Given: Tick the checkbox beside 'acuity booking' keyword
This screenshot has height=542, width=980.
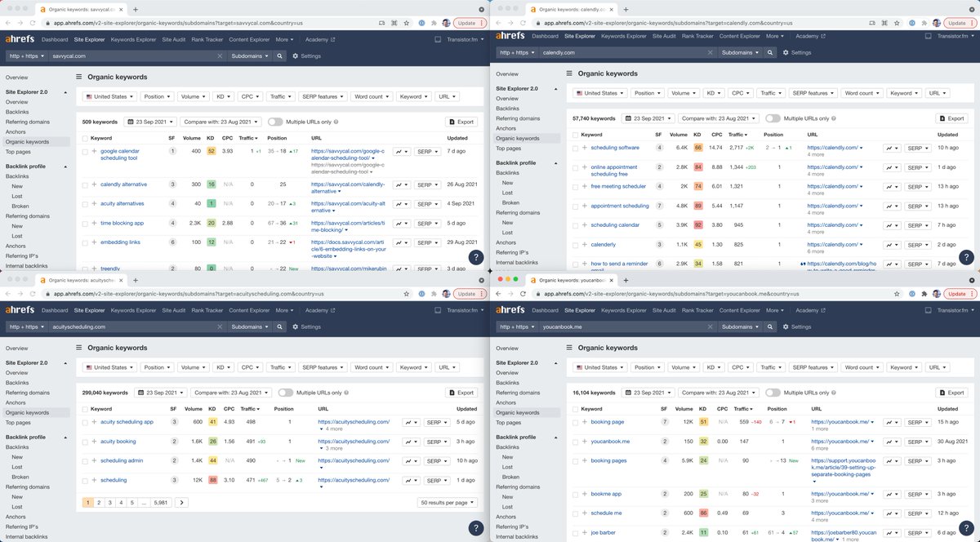Looking at the screenshot, I should pyautogui.click(x=84, y=442).
